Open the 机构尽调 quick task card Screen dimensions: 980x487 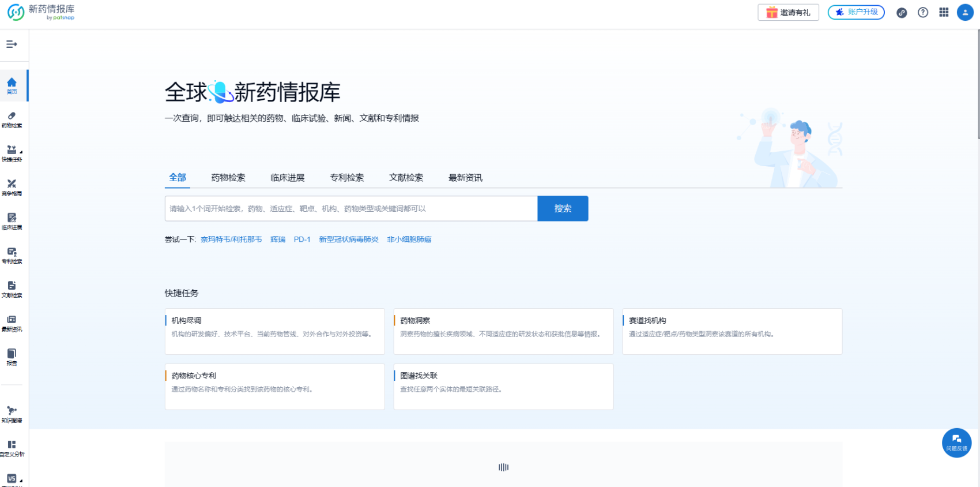tap(274, 331)
